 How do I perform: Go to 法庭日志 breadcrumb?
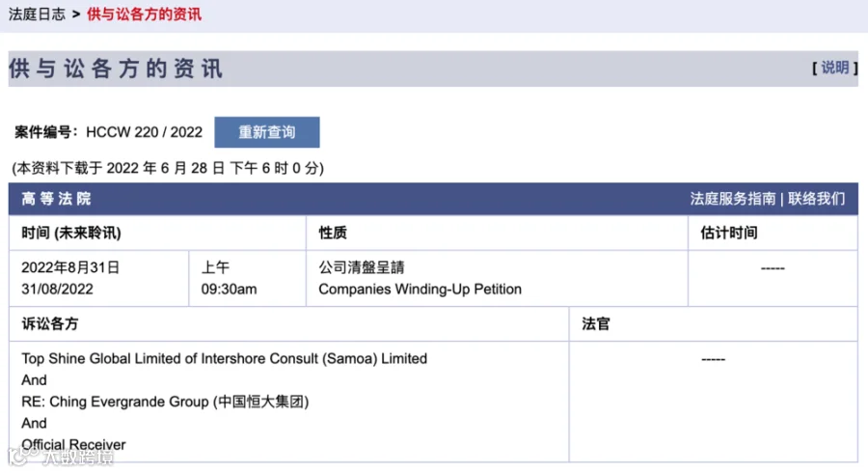tap(37, 14)
